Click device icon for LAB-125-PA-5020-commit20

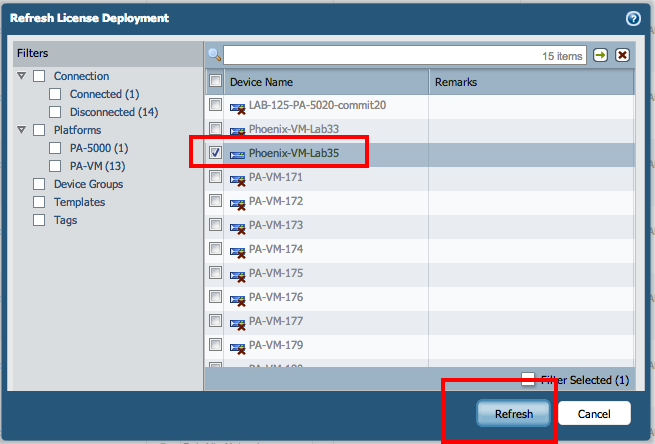point(238,108)
